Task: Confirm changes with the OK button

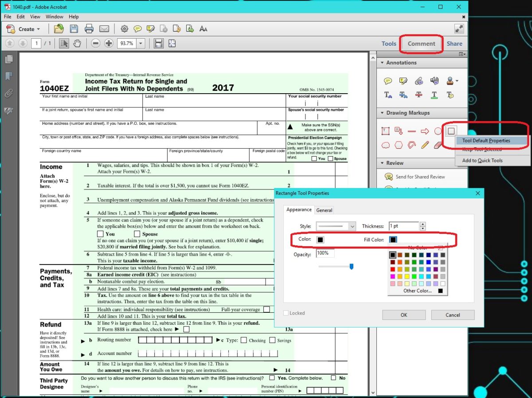Action: 403,315
